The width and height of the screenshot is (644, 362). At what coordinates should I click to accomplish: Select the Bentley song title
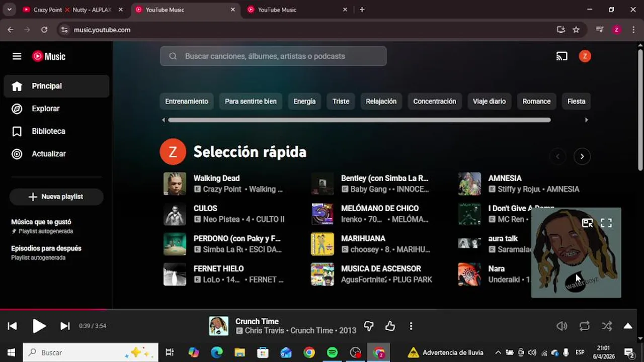click(385, 178)
